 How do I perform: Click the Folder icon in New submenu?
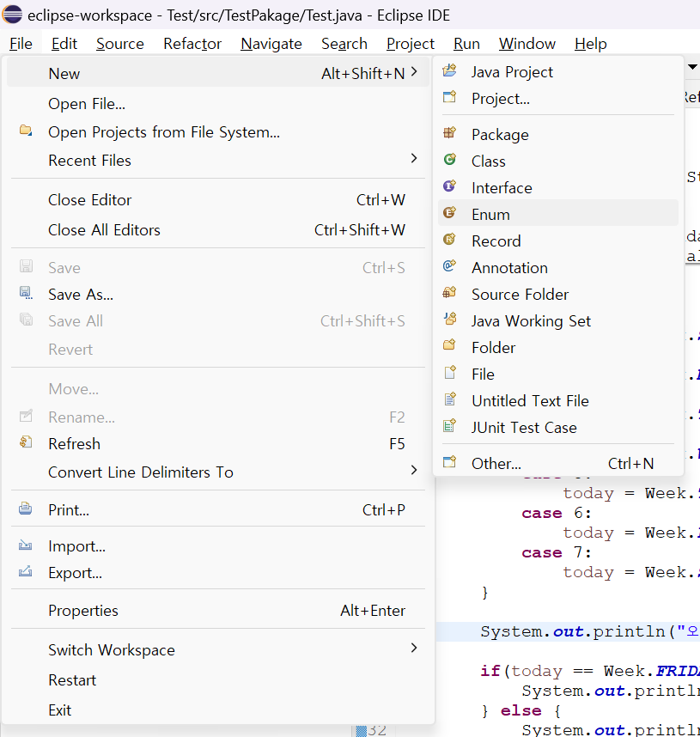449,346
